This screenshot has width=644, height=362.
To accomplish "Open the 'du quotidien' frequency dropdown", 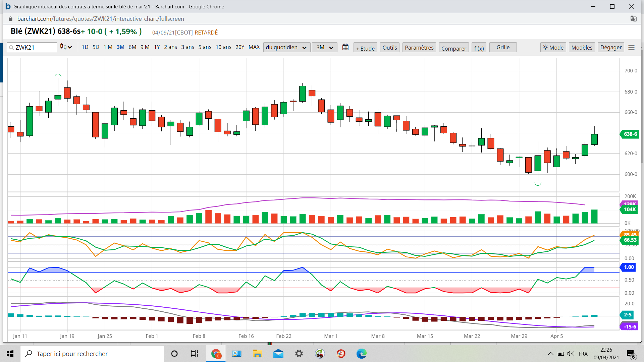I will [x=286, y=47].
